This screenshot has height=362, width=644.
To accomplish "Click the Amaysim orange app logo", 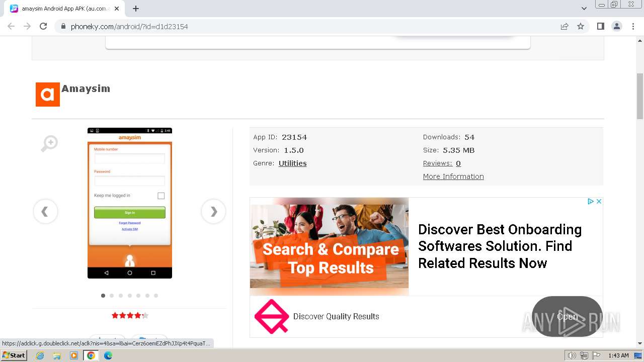I will pos(48,95).
